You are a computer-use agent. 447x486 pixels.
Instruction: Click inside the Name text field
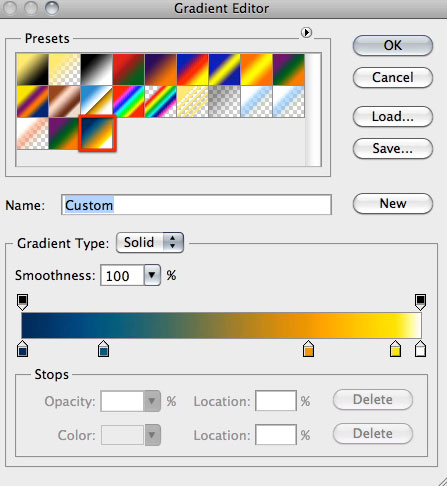(x=196, y=205)
